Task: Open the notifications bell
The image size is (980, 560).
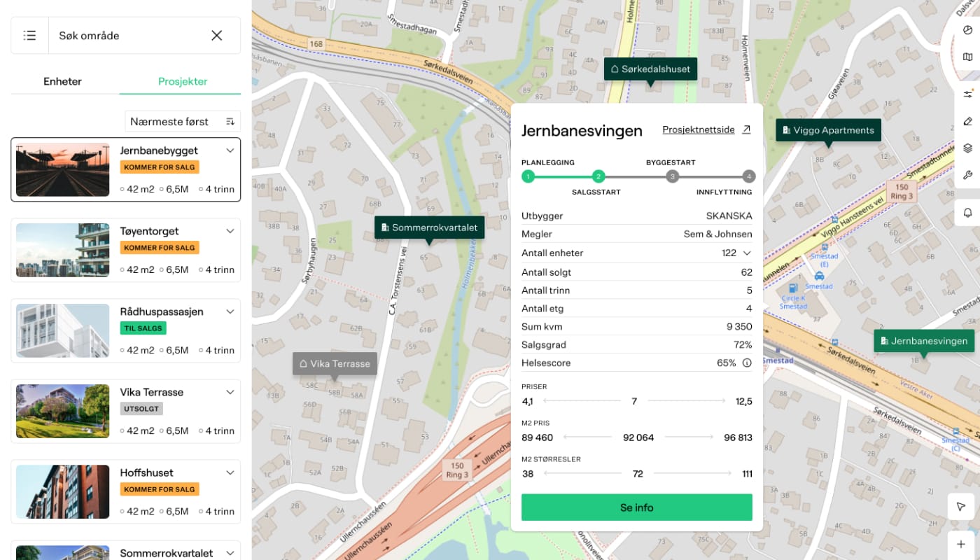Action: click(x=968, y=213)
